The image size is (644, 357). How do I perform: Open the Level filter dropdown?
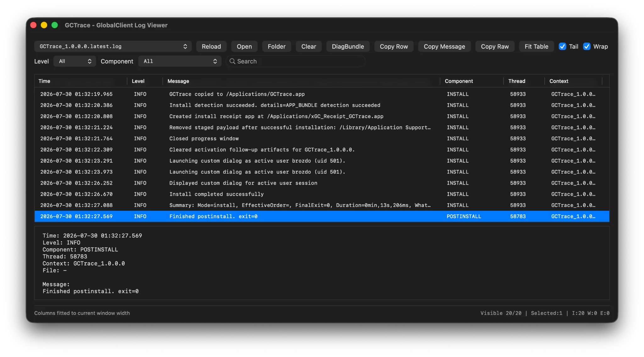point(75,61)
